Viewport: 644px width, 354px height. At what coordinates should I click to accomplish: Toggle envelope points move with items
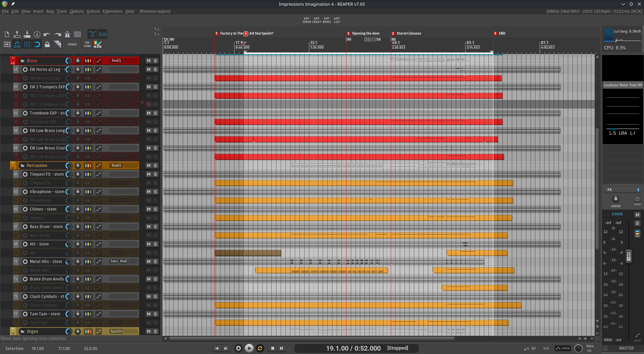[17, 44]
